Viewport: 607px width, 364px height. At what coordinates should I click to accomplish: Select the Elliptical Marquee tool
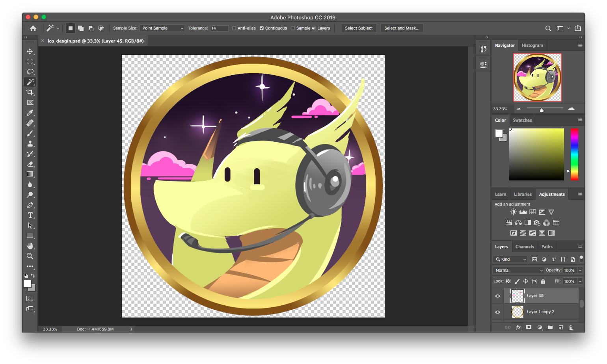30,61
